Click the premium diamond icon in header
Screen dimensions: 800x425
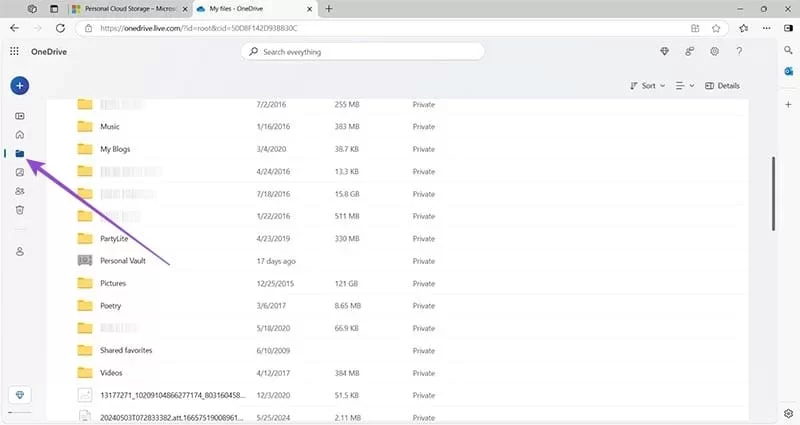point(665,51)
